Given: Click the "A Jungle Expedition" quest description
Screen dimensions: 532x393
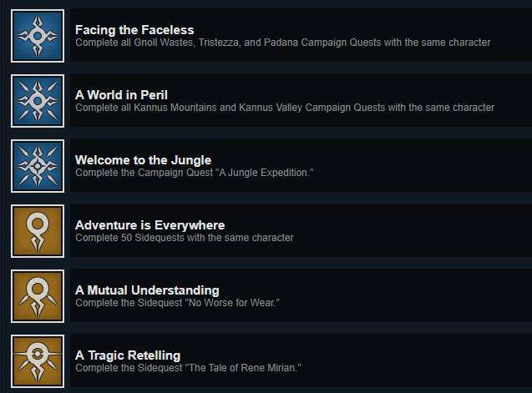Looking at the screenshot, I should click(x=194, y=172).
